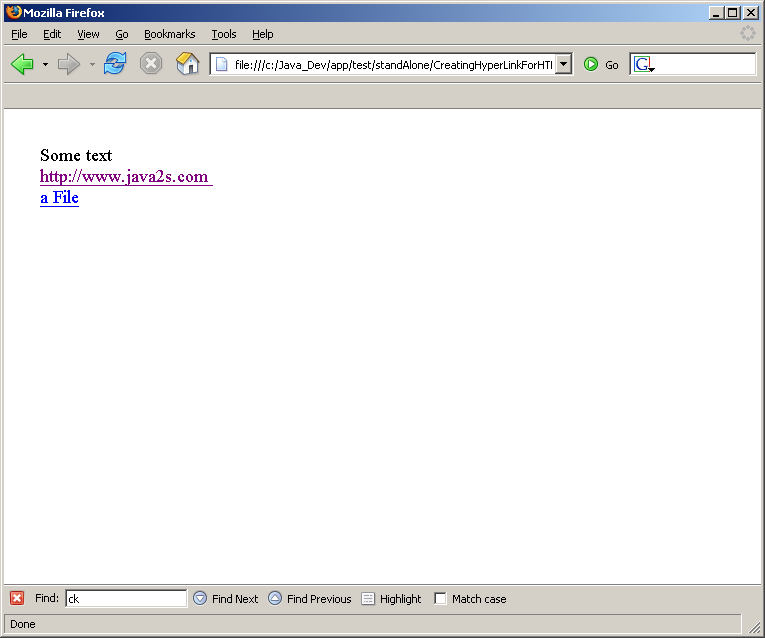
Task: Toggle Highlight in the Find bar
Action: pos(391,598)
